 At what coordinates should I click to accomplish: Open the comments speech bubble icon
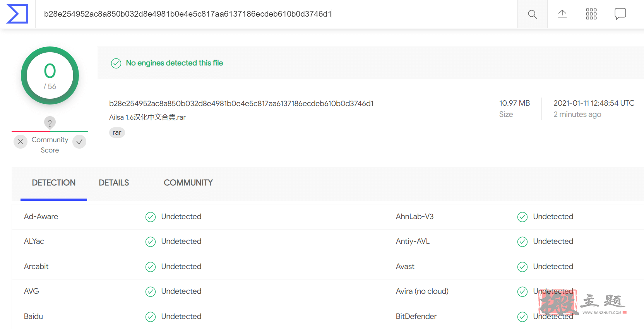click(x=620, y=14)
